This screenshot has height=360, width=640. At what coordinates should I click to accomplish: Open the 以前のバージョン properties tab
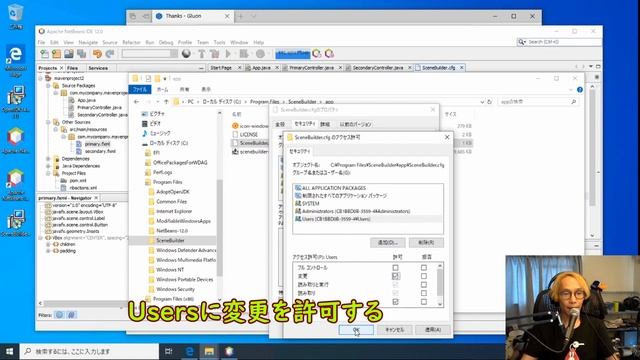click(x=356, y=124)
